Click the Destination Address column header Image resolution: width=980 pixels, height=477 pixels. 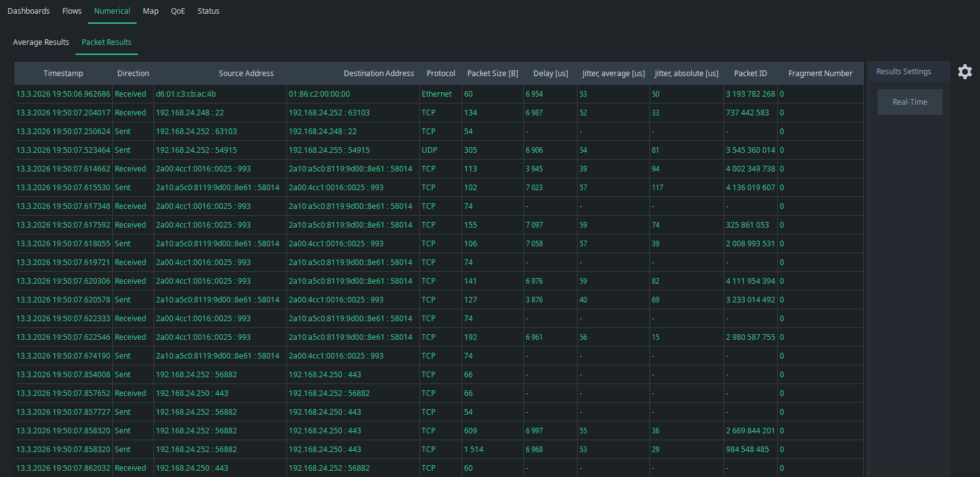(379, 74)
